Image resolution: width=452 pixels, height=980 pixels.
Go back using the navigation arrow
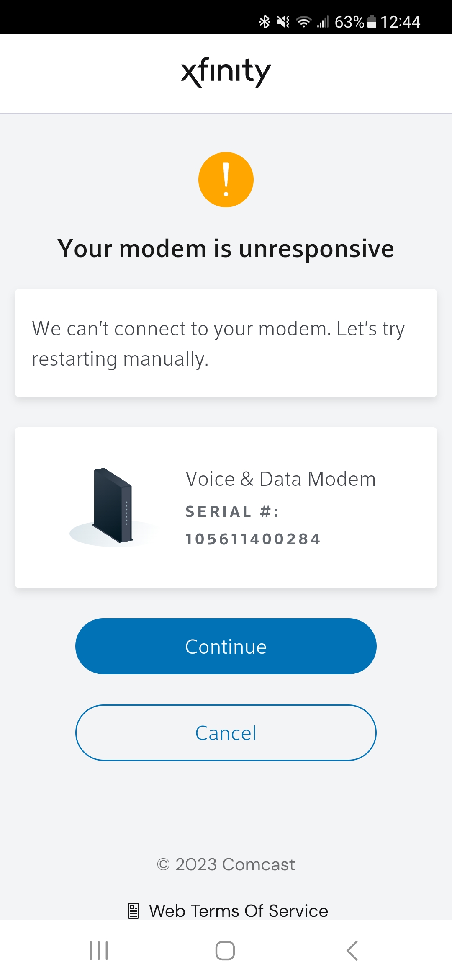(x=352, y=951)
